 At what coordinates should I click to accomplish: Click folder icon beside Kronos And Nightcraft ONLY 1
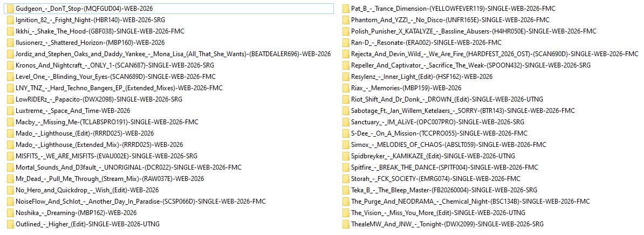pyautogui.click(x=10, y=65)
